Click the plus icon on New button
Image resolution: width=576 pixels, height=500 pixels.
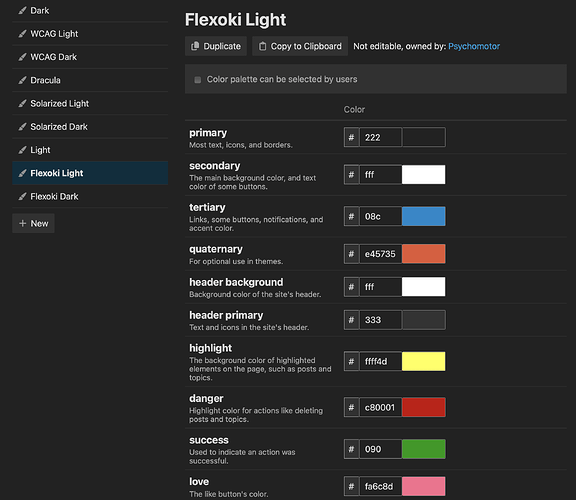tap(22, 223)
